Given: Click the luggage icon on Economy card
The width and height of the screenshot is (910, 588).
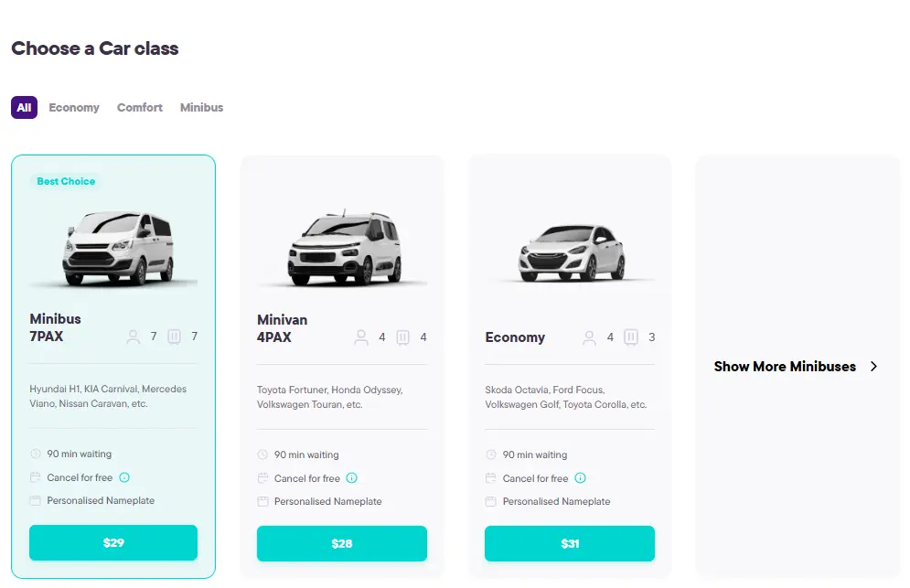Looking at the screenshot, I should [631, 337].
